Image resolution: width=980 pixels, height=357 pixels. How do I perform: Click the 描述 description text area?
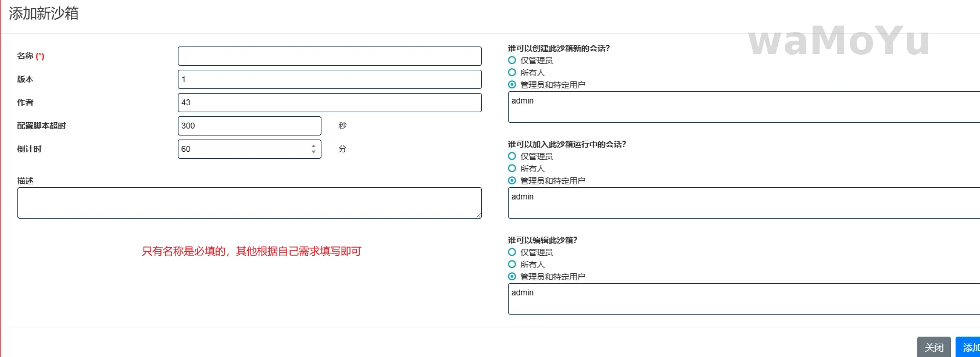point(249,203)
